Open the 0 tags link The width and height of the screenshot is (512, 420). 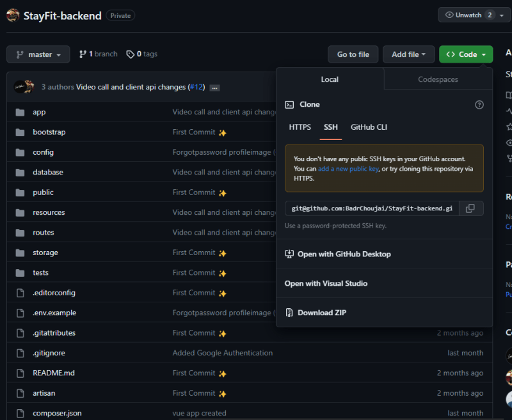(142, 54)
